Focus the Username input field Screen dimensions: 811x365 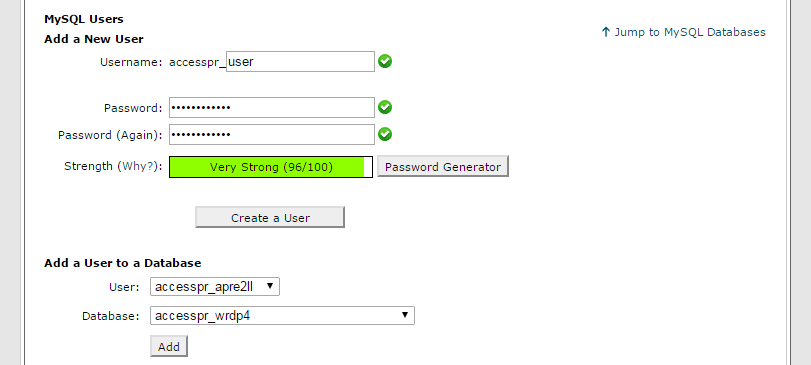coord(301,62)
